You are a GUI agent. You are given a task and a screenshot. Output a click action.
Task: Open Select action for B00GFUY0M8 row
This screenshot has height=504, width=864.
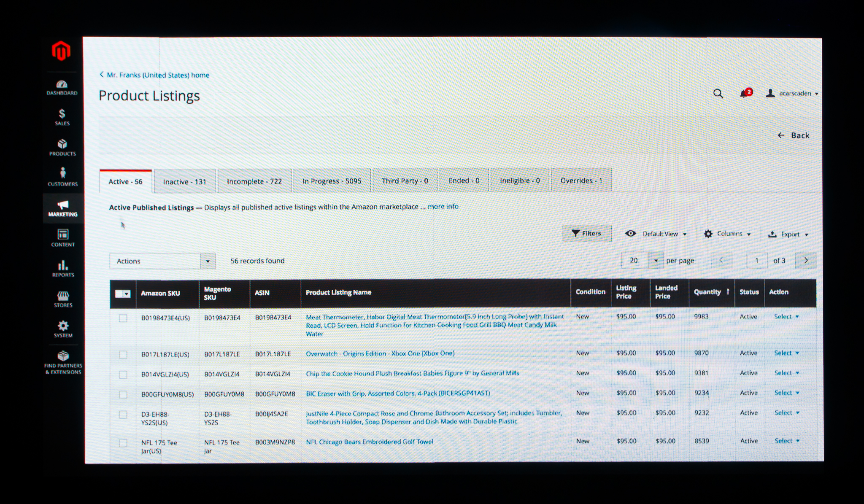point(787,393)
